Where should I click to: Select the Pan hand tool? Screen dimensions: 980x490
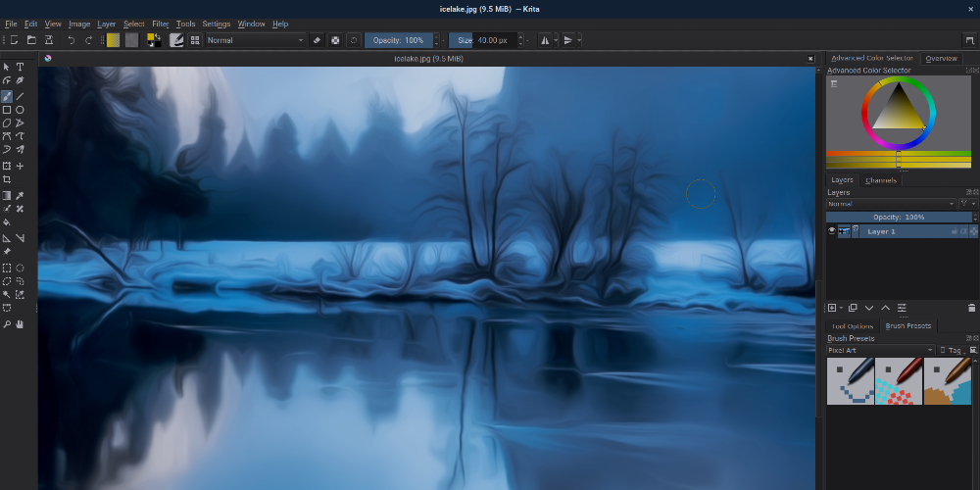20,323
